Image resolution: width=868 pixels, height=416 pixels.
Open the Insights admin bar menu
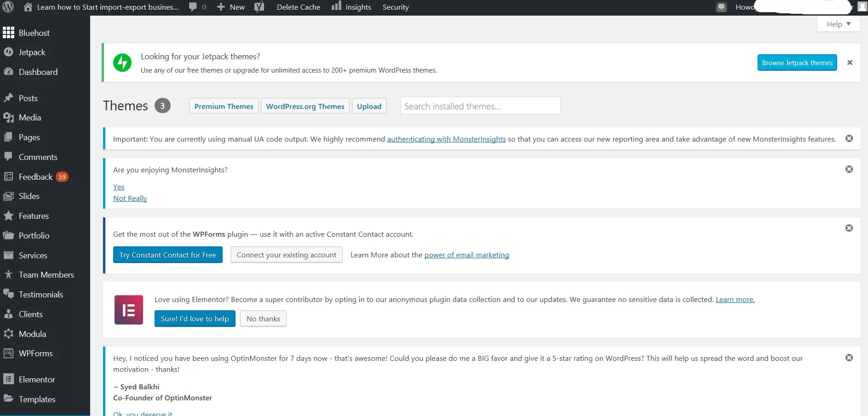[351, 7]
